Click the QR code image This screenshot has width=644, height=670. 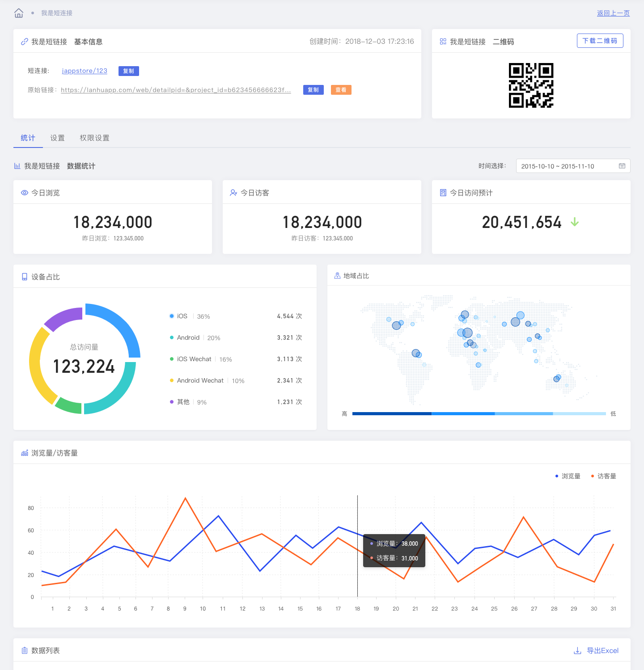[531, 85]
